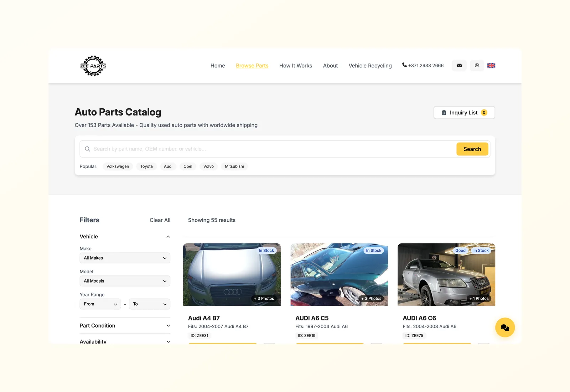The image size is (570, 392).
Task: Open the yellow live chat bubble
Action: pyautogui.click(x=505, y=327)
